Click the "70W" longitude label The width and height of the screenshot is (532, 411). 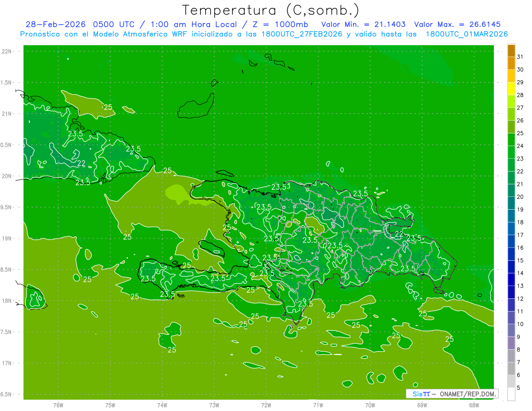click(370, 405)
